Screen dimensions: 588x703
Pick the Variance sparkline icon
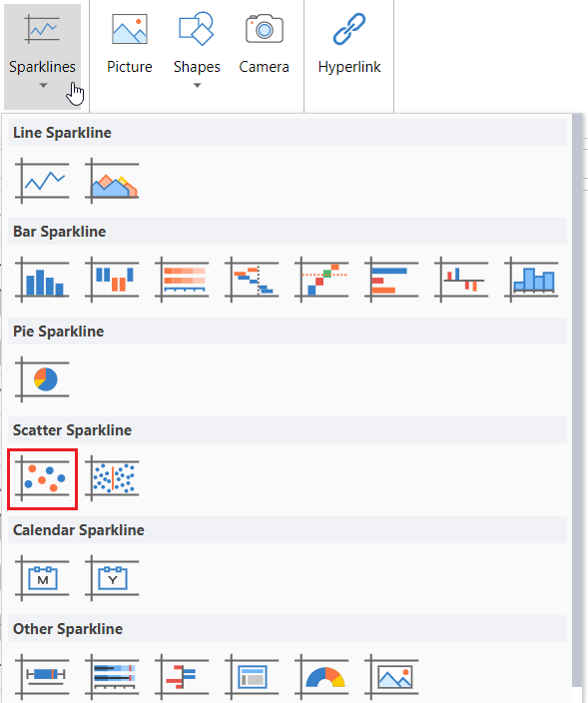point(461,280)
